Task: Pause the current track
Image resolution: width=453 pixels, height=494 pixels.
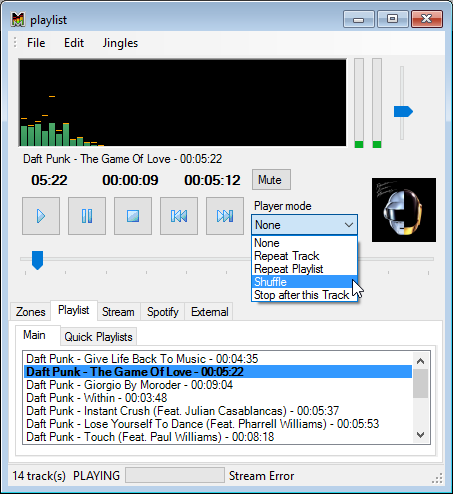Action: click(87, 216)
